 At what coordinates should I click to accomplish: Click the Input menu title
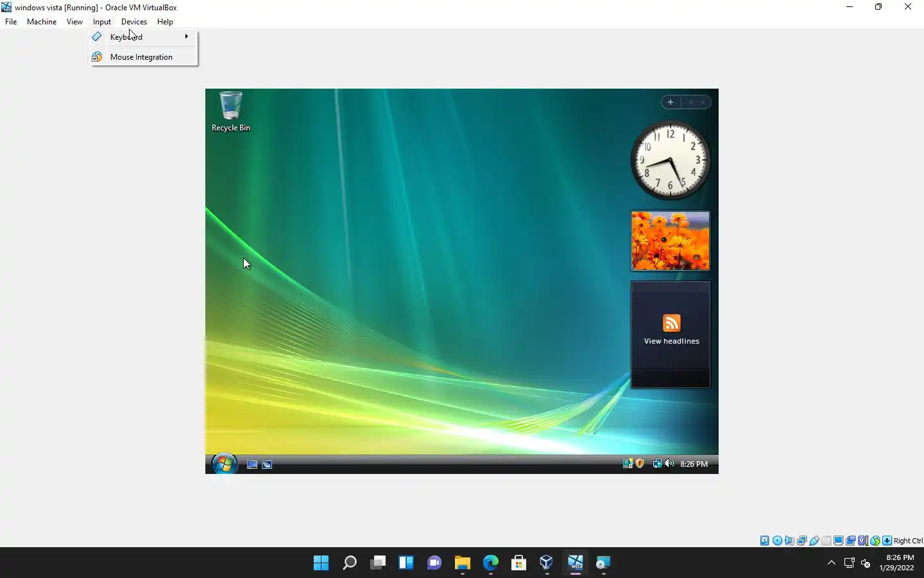click(102, 21)
